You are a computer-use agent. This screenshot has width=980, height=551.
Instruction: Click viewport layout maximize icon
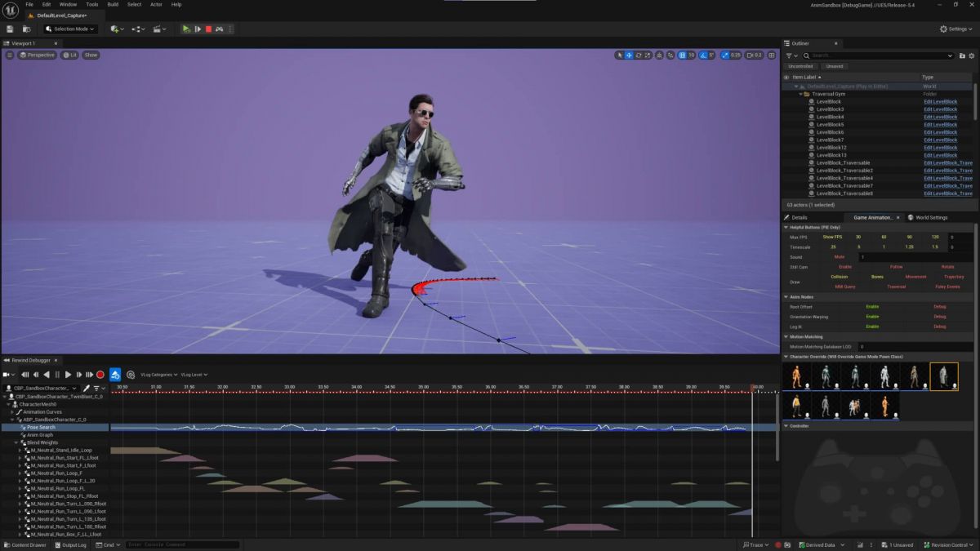[x=770, y=55]
